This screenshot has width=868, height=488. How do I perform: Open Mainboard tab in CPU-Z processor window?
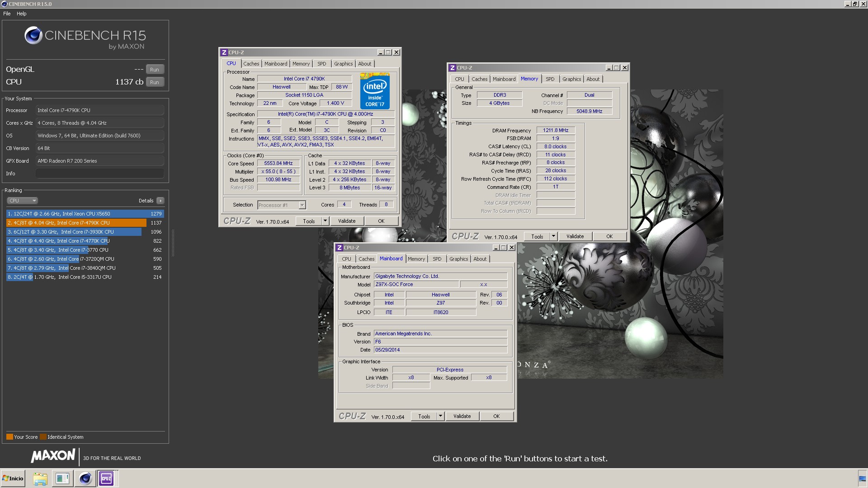[276, 64]
